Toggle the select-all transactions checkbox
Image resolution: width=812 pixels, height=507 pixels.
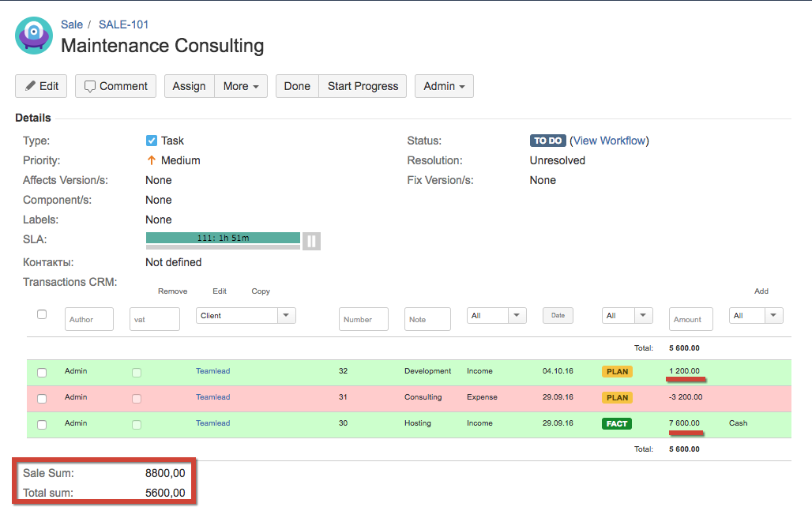click(x=42, y=314)
